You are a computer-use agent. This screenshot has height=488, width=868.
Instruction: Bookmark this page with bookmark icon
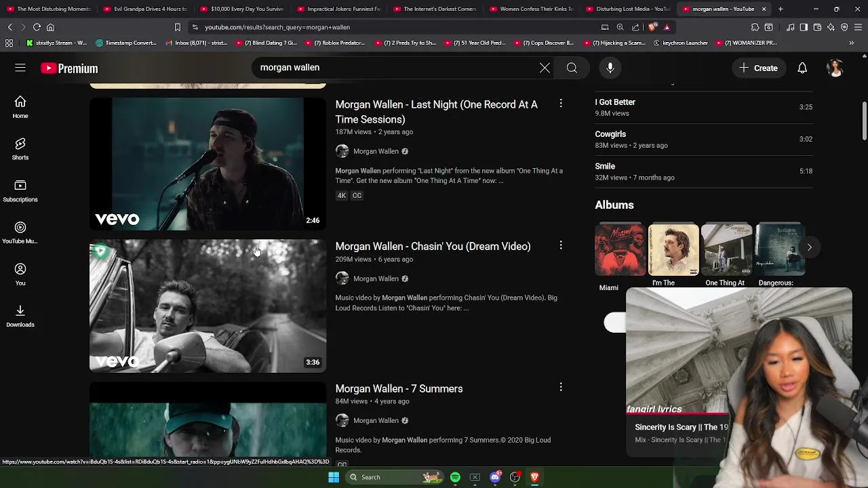[x=178, y=27]
